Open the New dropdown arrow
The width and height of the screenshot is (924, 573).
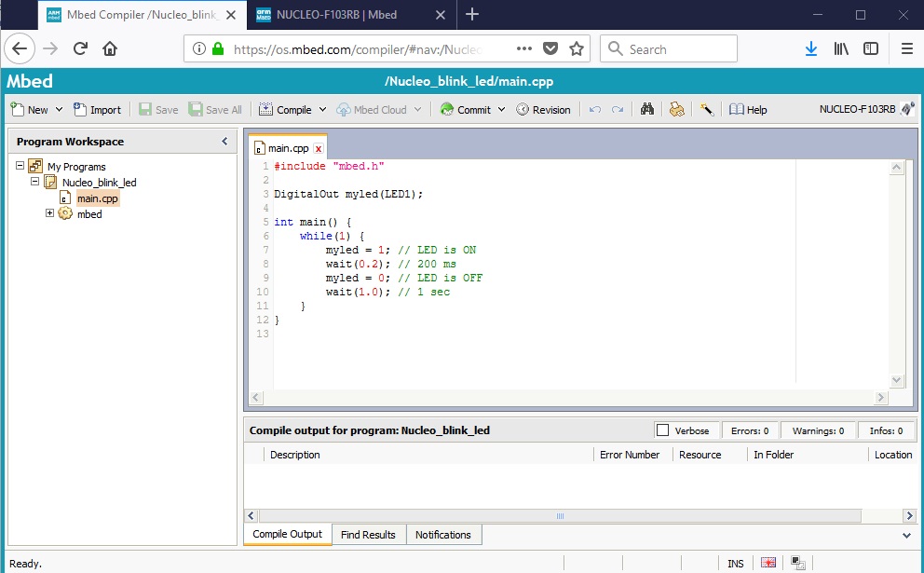(x=60, y=109)
